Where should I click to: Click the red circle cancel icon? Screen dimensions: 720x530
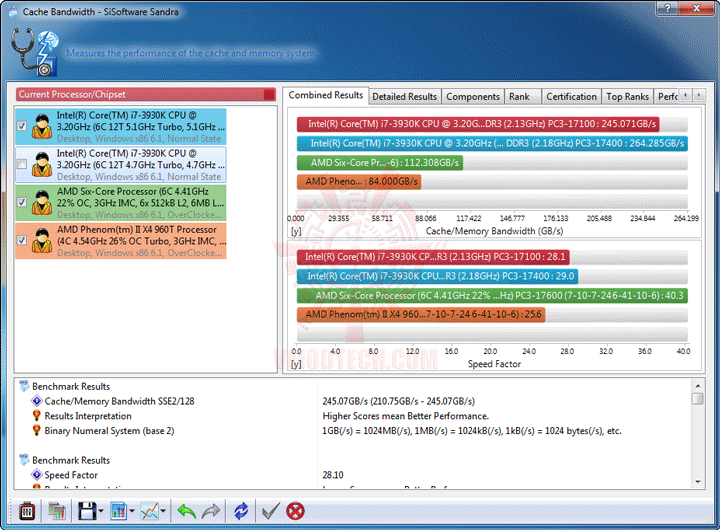(295, 511)
